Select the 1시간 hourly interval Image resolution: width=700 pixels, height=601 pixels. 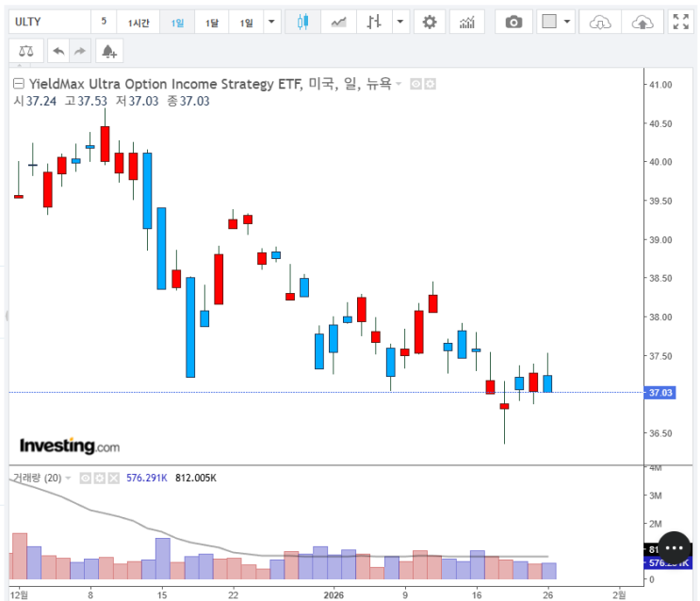click(138, 22)
